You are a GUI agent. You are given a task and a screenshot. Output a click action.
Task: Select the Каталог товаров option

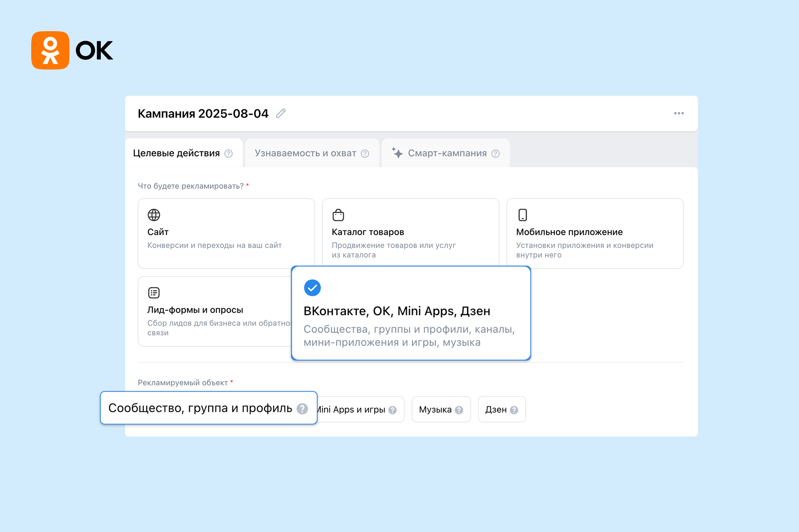410,233
